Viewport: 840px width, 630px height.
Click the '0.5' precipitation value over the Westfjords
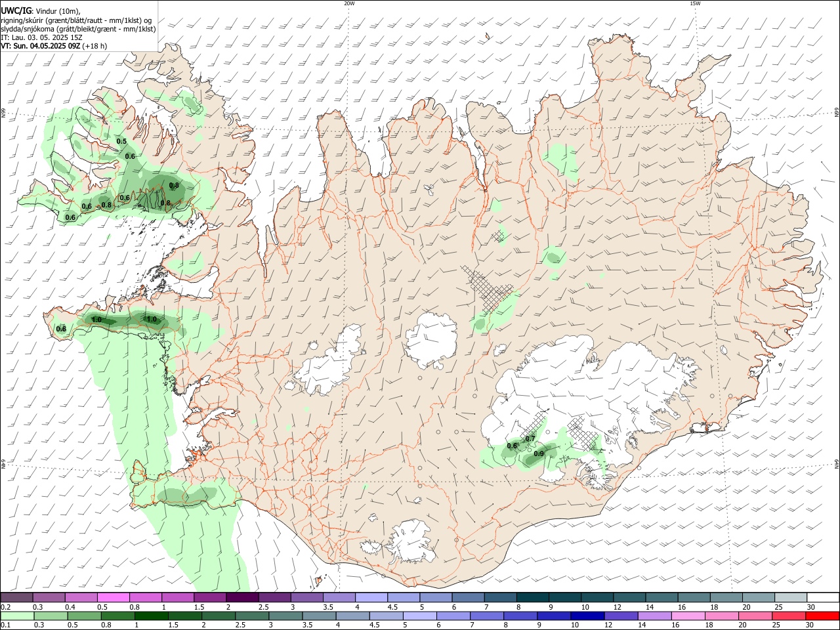[x=121, y=141]
